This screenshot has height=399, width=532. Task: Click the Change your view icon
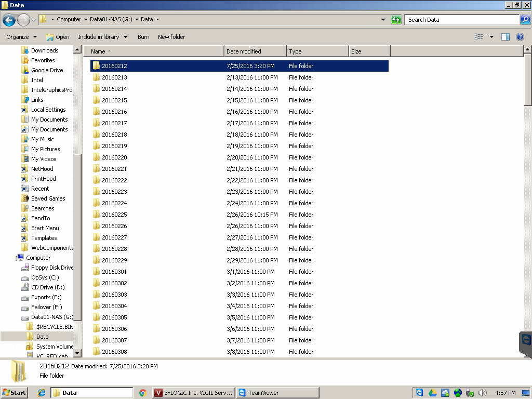tap(479, 37)
